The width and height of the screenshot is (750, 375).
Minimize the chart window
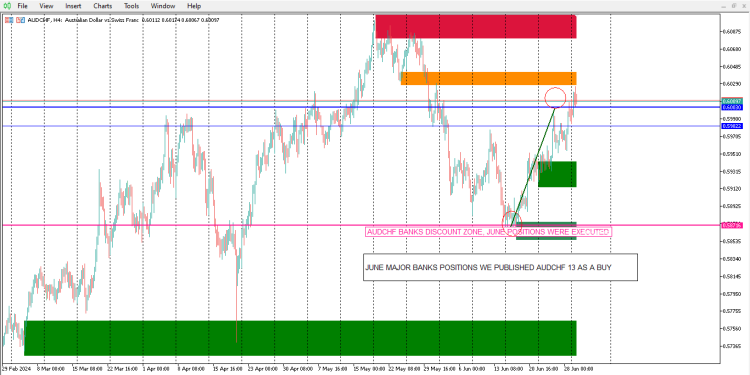[x=724, y=6]
